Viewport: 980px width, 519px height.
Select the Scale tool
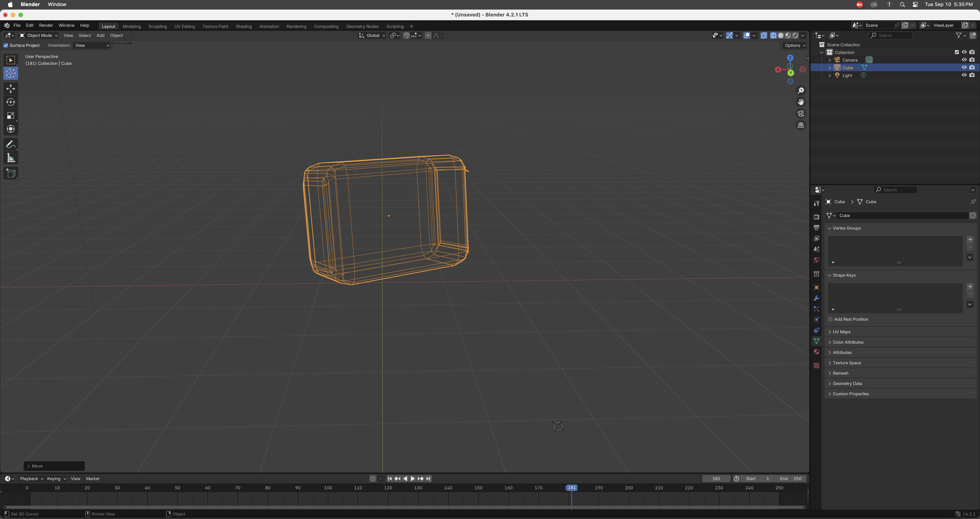click(x=11, y=116)
